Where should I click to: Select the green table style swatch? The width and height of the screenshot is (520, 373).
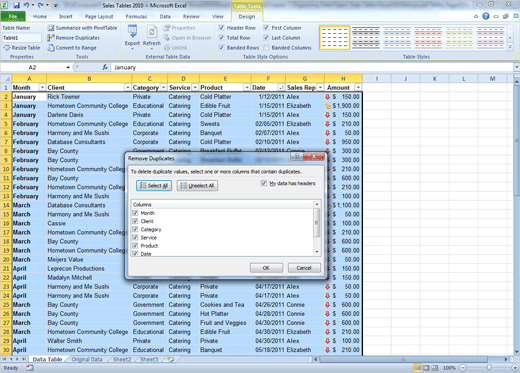tap(459, 38)
